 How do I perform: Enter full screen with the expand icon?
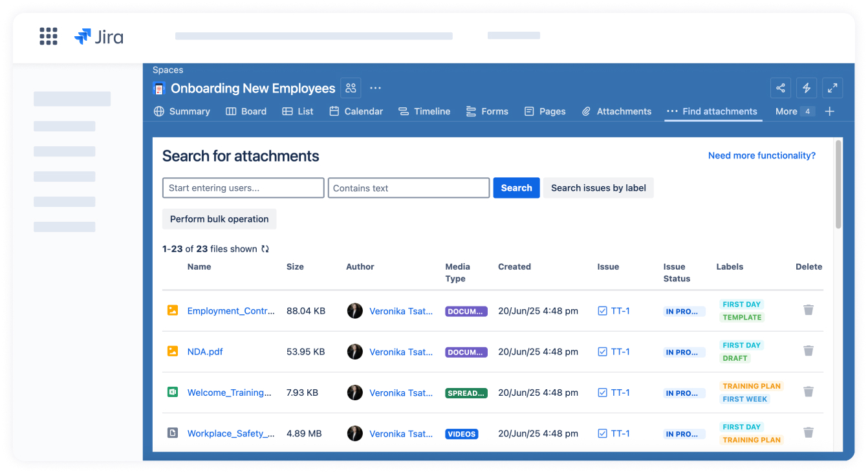tap(832, 88)
